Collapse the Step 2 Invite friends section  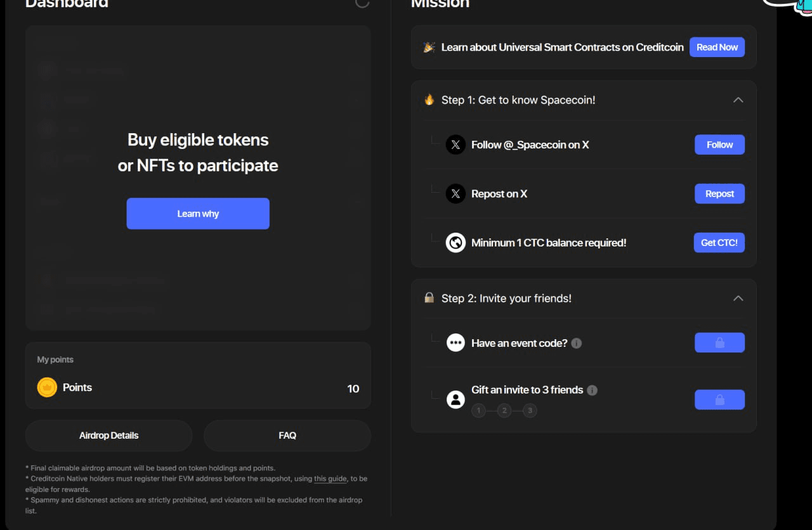click(738, 298)
